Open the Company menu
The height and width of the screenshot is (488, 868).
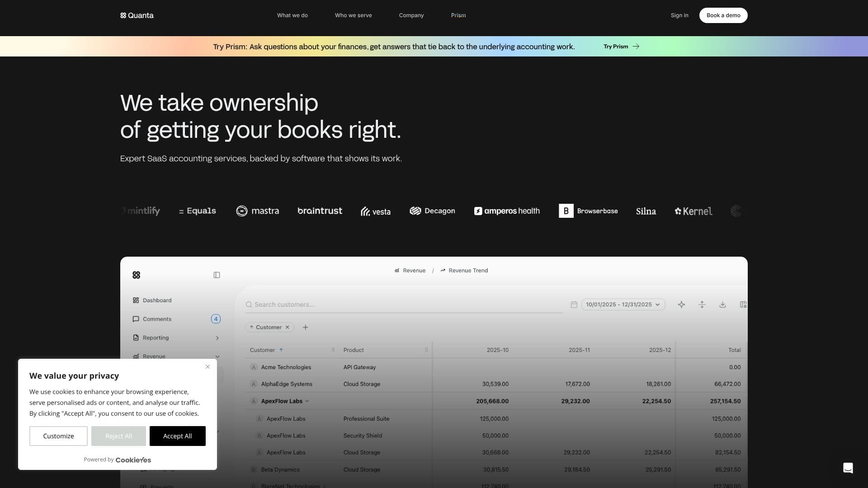click(411, 15)
